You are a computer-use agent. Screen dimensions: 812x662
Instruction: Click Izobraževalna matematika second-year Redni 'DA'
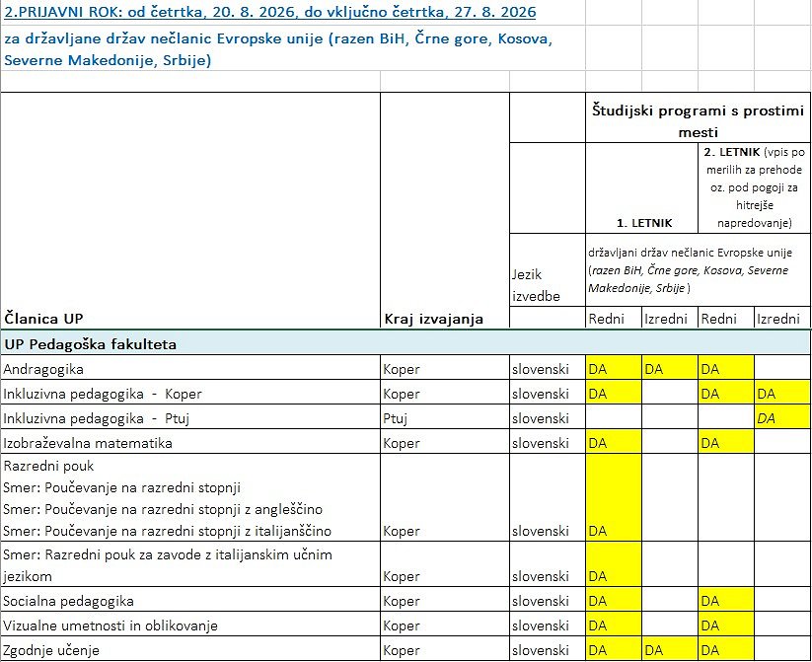(x=726, y=441)
